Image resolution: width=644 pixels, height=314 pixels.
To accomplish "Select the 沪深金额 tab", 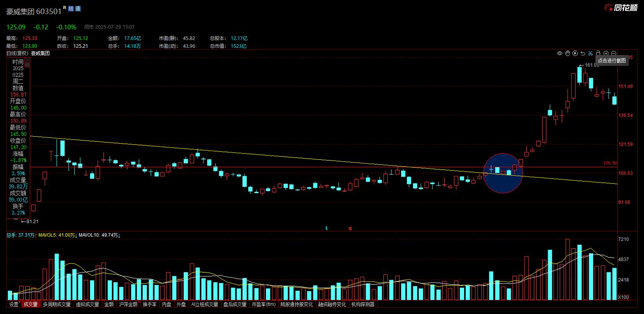I will point(129,304).
